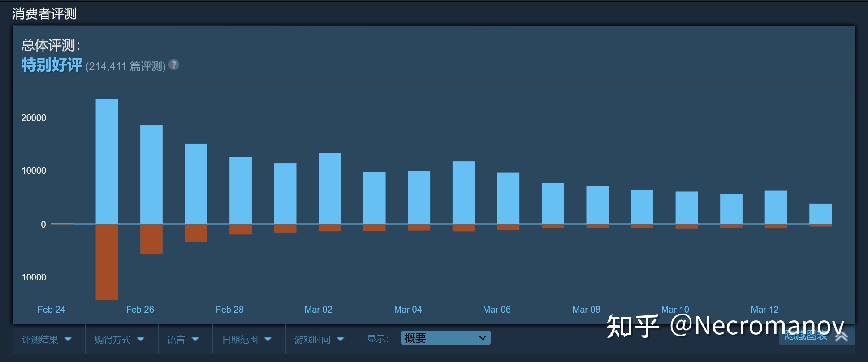
Task: Click the blue bar above Mar 04
Action: point(419,197)
